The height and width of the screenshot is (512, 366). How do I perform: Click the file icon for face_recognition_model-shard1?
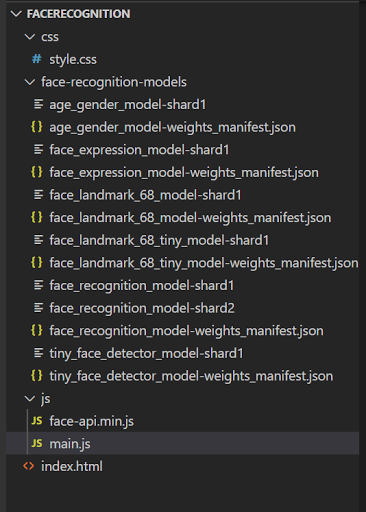coord(38,285)
